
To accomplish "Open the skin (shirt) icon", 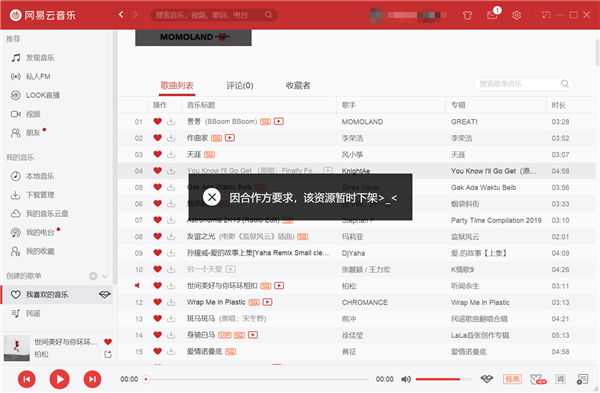I will coord(467,15).
